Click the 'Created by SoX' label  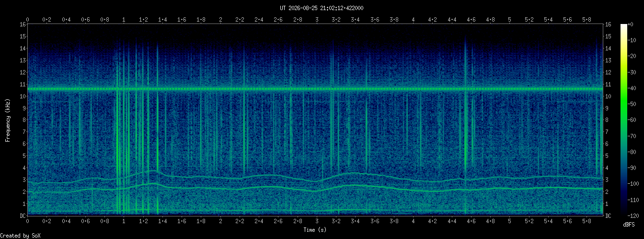point(20,235)
